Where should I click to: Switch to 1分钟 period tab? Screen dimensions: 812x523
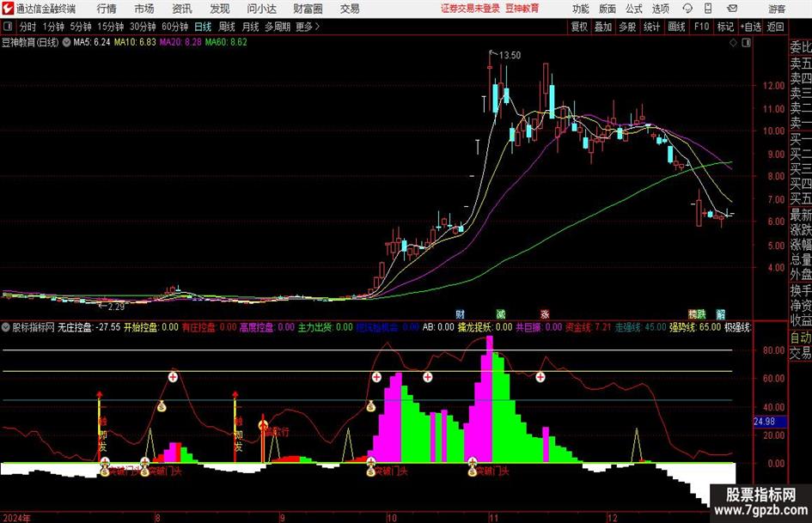[x=53, y=27]
